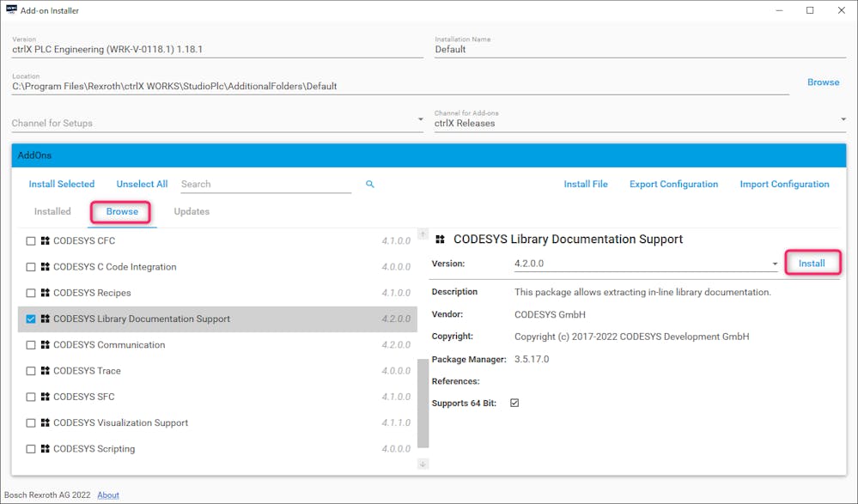Uncheck CODESYS Library Documentation Support checkbox
Image resolution: width=858 pixels, height=504 pixels.
point(31,319)
